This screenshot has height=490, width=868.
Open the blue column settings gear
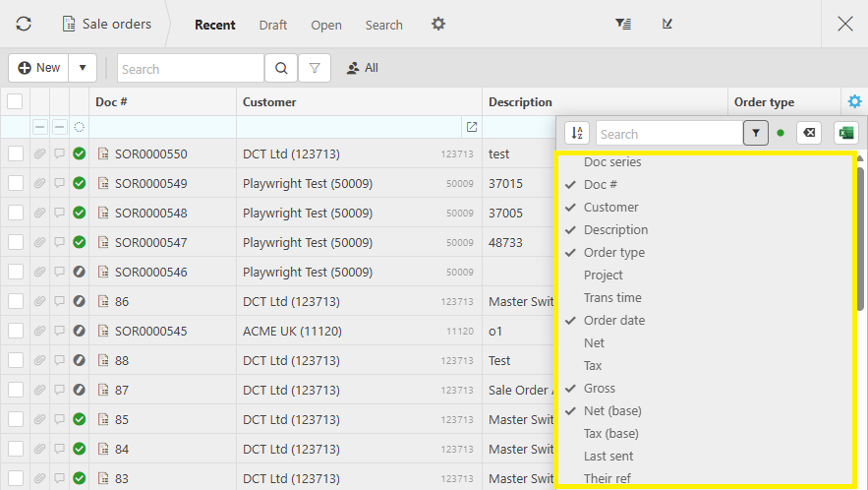pyautogui.click(x=854, y=101)
